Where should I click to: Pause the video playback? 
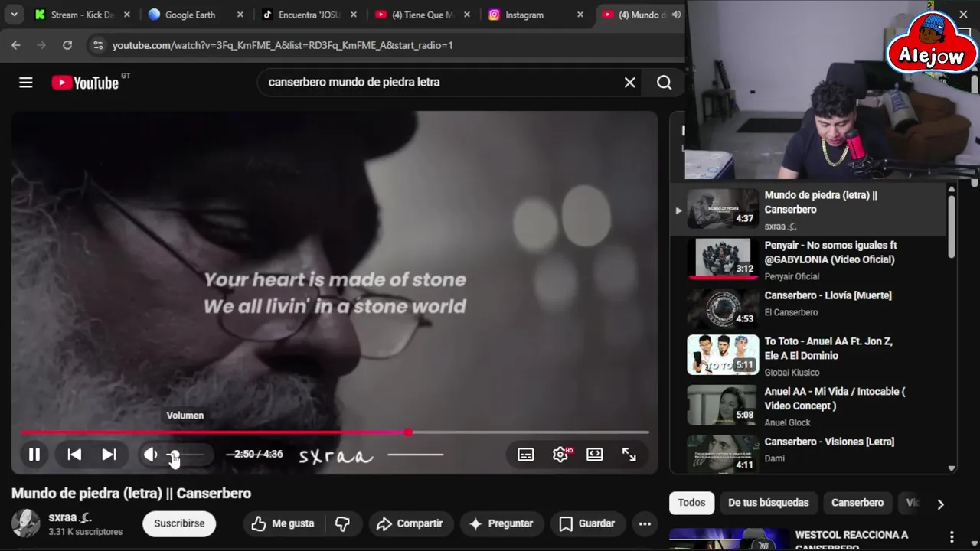(x=34, y=455)
